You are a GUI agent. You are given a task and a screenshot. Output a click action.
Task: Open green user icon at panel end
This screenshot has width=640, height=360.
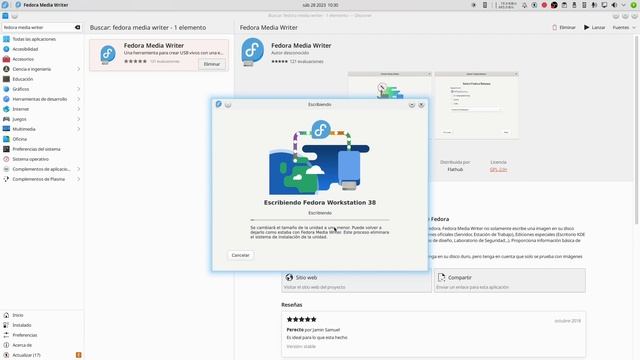coord(634,5)
